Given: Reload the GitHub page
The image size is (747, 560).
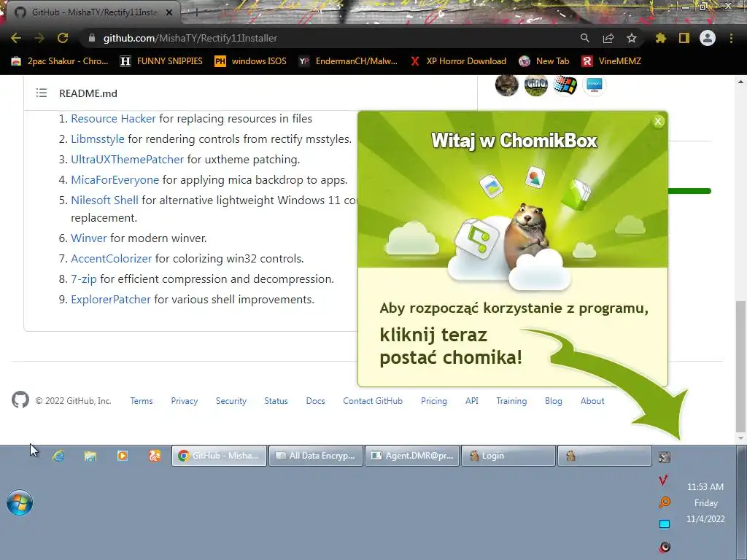Looking at the screenshot, I should point(63,38).
